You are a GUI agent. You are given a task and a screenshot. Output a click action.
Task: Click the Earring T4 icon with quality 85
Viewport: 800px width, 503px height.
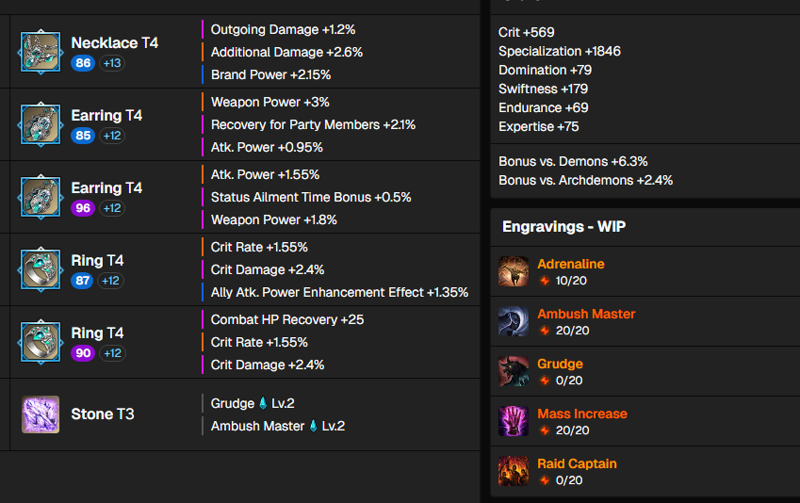(40, 124)
